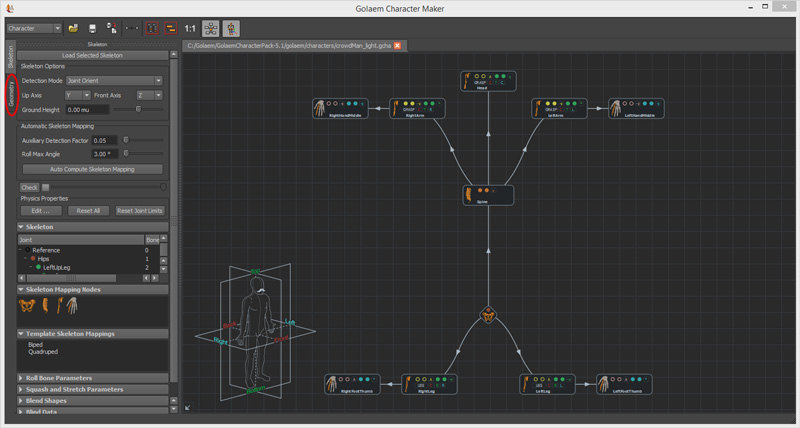800x428 pixels.
Task: Choose the Biped template mapping
Action: point(35,345)
